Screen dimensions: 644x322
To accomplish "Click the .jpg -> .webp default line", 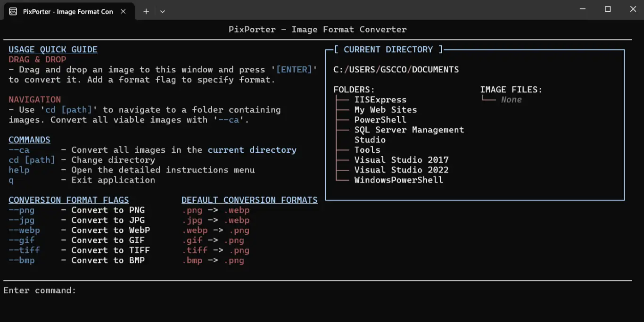I will tap(215, 220).
